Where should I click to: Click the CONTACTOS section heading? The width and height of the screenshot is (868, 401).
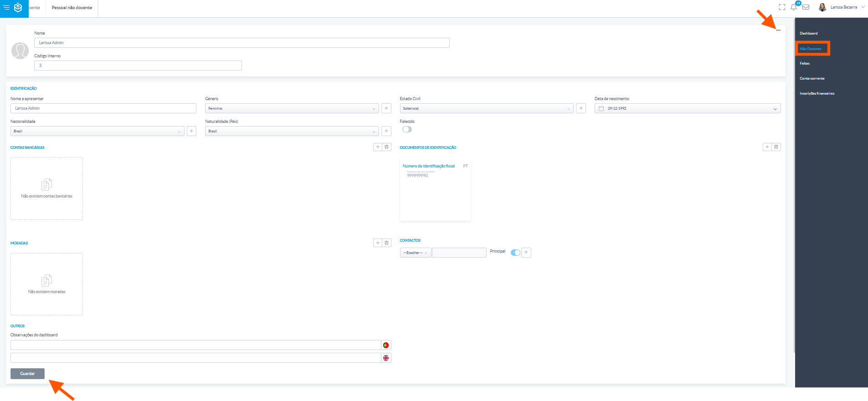point(410,240)
